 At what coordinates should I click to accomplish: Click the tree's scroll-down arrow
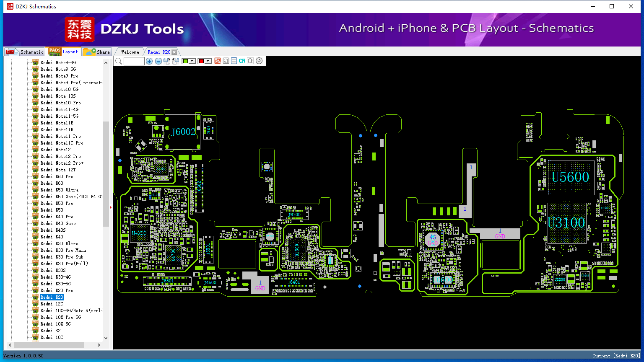point(106,338)
